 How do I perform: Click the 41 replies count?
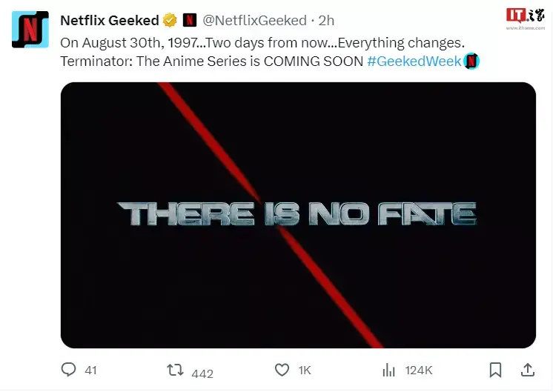point(90,370)
